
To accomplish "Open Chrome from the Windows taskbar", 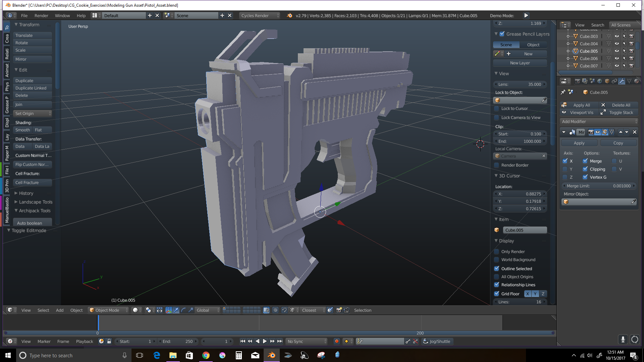I will click(206, 355).
